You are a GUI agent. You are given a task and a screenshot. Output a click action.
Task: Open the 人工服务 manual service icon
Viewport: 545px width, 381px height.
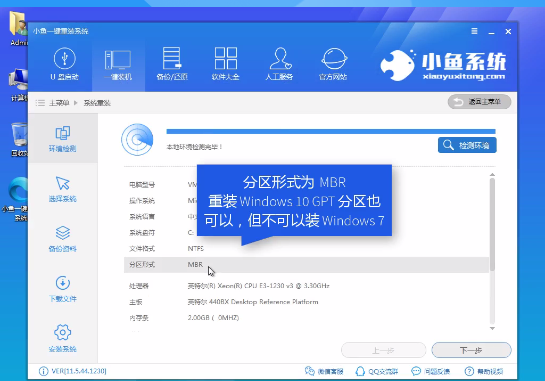coord(279,64)
